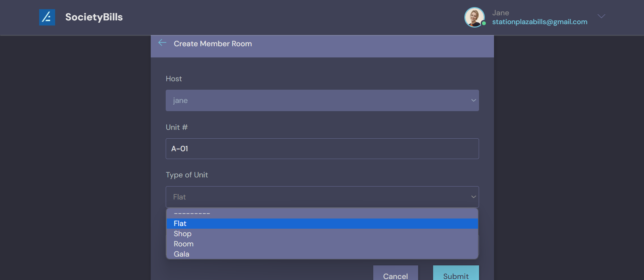Image resolution: width=644 pixels, height=280 pixels.
Task: Click the stationplazabills@gmail.com email address
Action: click(540, 22)
